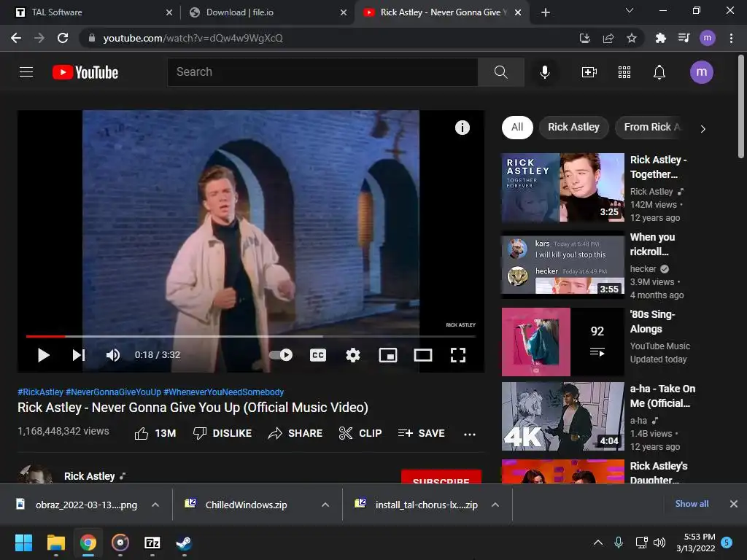This screenshot has width=747, height=560.
Task: Go back to the previous page
Action: 16,38
